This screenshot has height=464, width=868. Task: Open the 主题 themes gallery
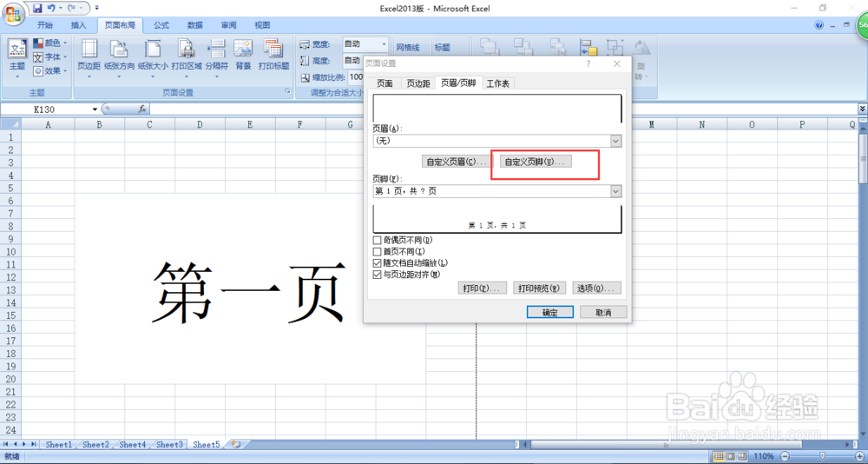point(17,57)
